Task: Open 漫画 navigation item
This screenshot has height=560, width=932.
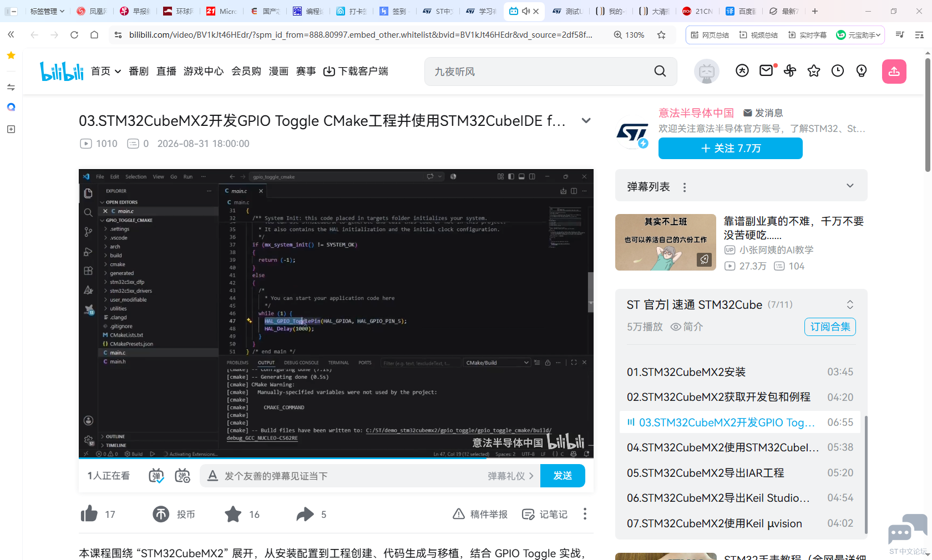Action: coord(278,71)
